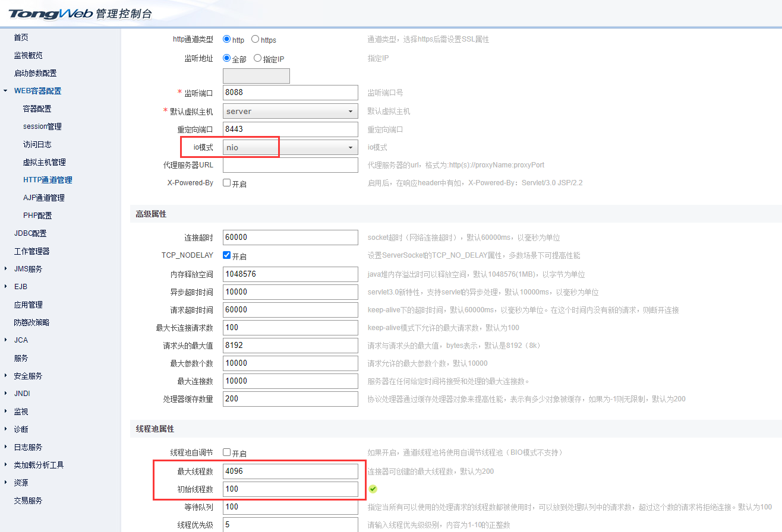Screen dimensions: 782x532
Task: Choose 全部 for the listen address
Action: coord(226,58)
